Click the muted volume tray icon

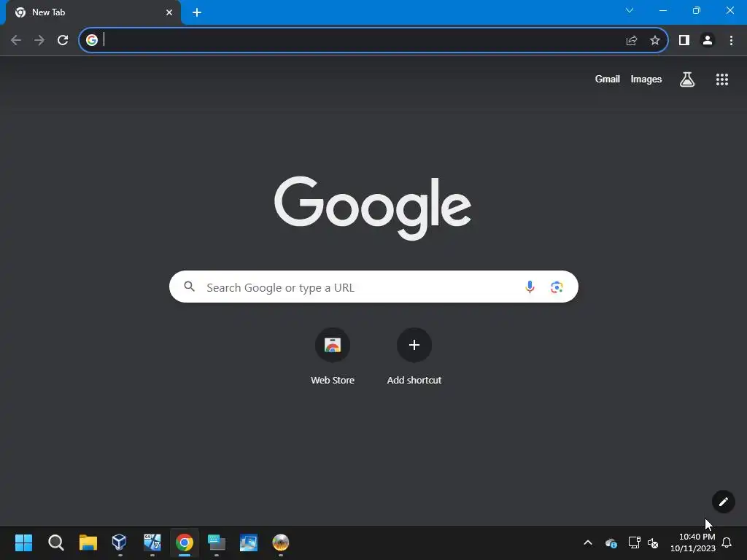pos(653,542)
